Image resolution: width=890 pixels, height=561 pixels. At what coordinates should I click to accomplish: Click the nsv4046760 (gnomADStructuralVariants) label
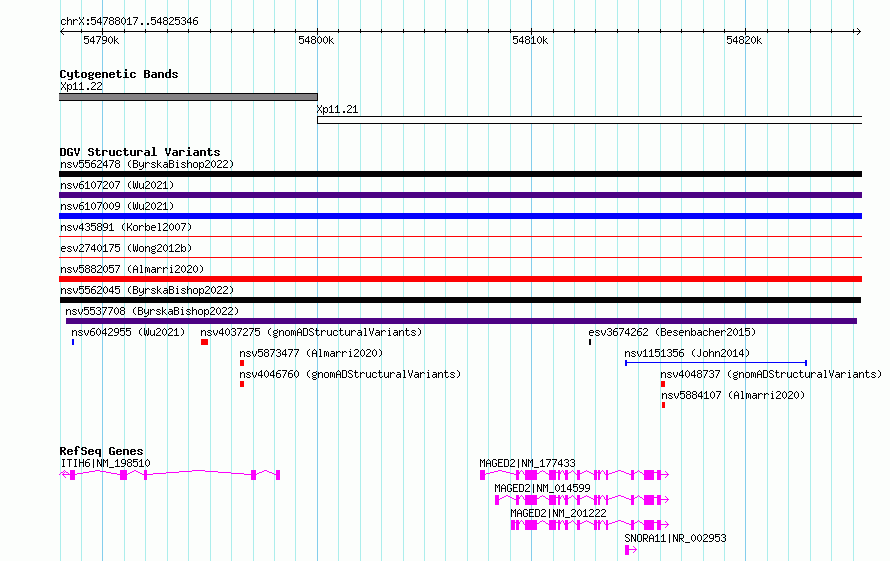(x=350, y=374)
